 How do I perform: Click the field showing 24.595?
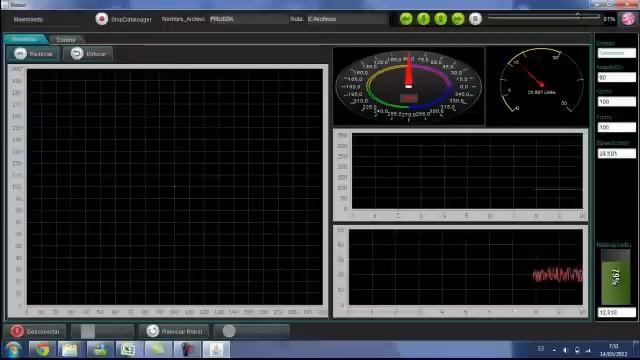(x=616, y=153)
